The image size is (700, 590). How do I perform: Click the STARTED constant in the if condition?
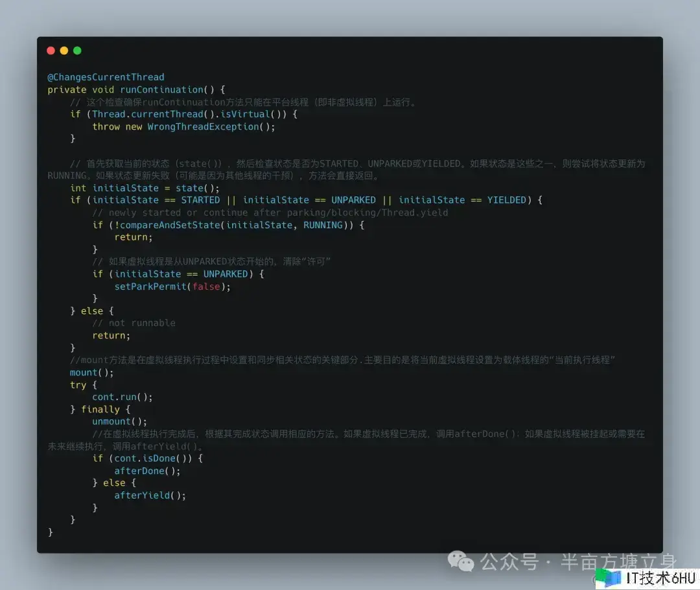pos(200,200)
